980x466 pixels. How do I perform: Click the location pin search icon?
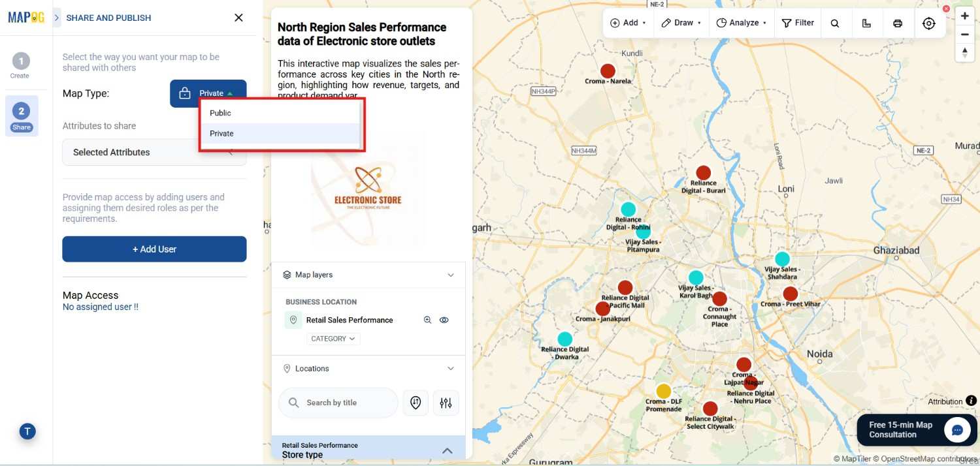[x=416, y=403]
